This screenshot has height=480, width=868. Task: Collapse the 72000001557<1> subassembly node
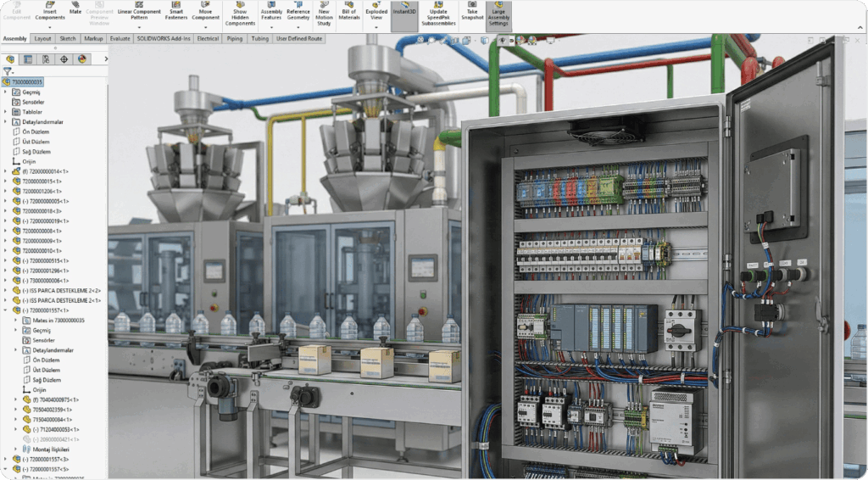click(5, 310)
